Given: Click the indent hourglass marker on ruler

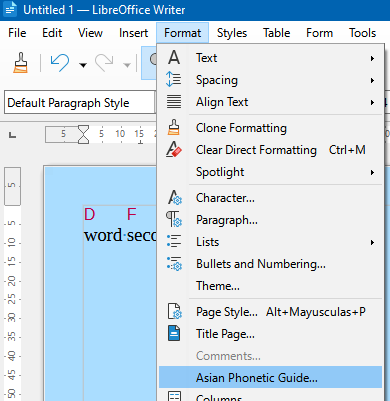Looking at the screenshot, I should point(83,134).
